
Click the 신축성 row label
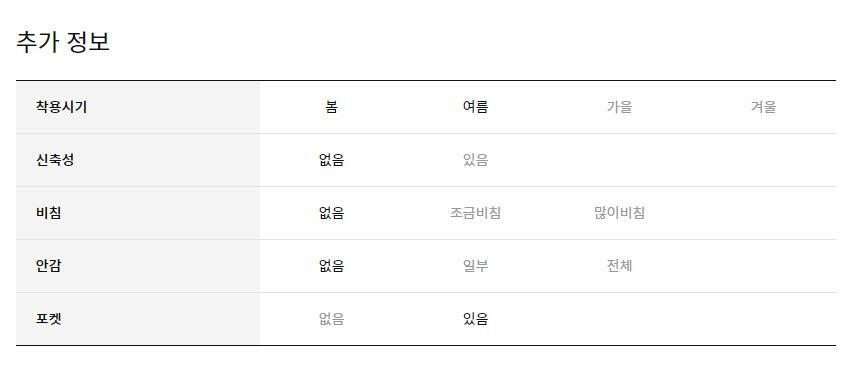[55, 160]
